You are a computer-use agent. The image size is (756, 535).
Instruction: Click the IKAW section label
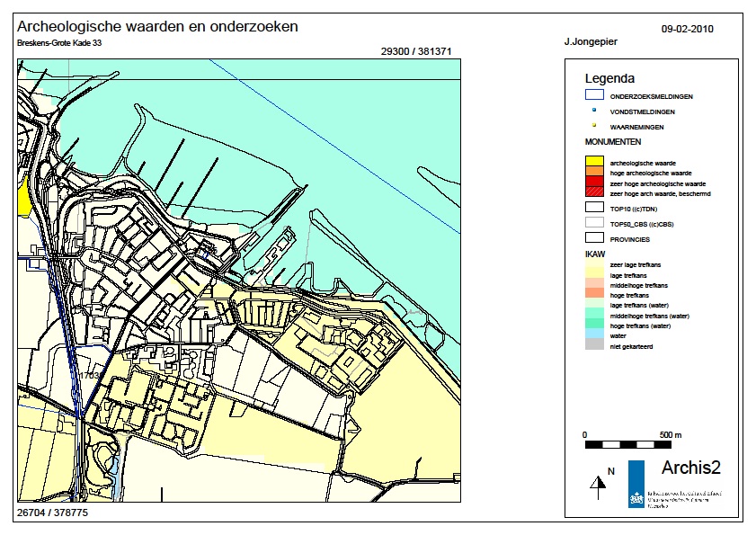tap(594, 254)
